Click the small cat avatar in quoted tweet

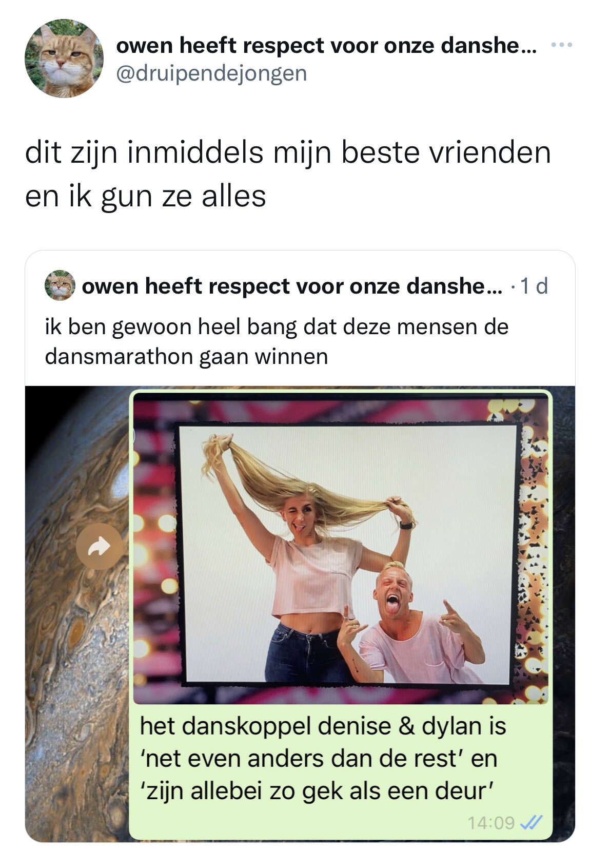[60, 285]
